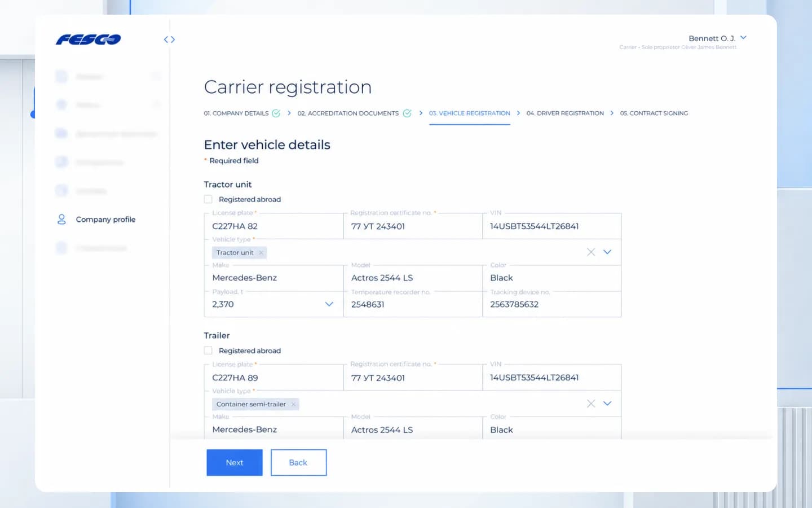
Task: Click the Accreditation Documents completed checkmark icon
Action: pyautogui.click(x=407, y=113)
